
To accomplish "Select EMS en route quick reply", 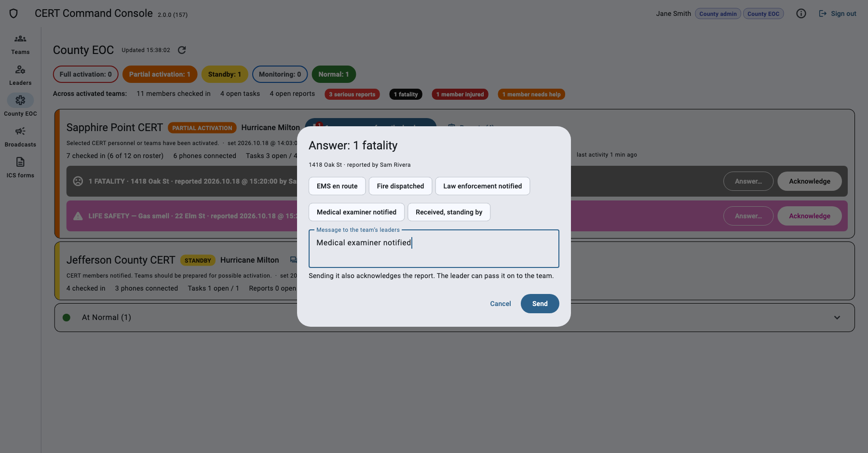I will pos(337,186).
